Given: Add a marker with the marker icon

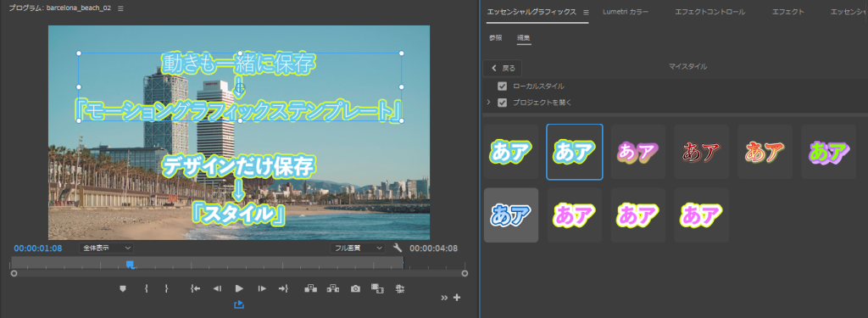Looking at the screenshot, I should tap(124, 288).
